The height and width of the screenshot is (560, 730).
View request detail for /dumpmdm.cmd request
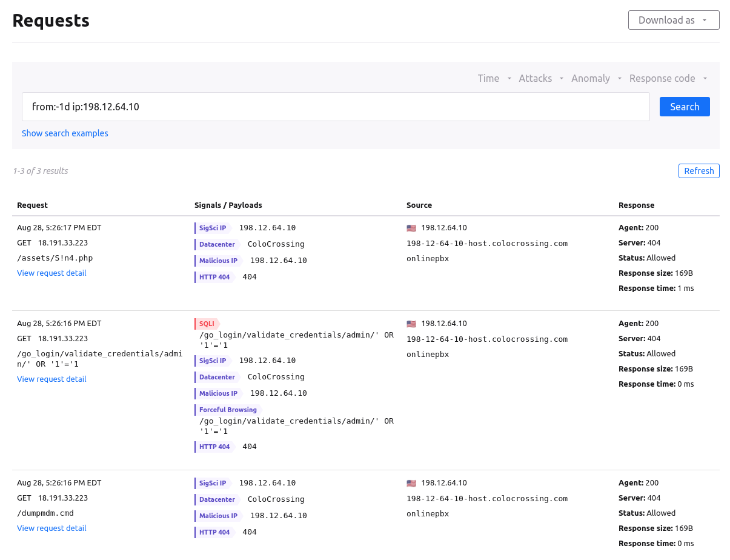coord(51,528)
